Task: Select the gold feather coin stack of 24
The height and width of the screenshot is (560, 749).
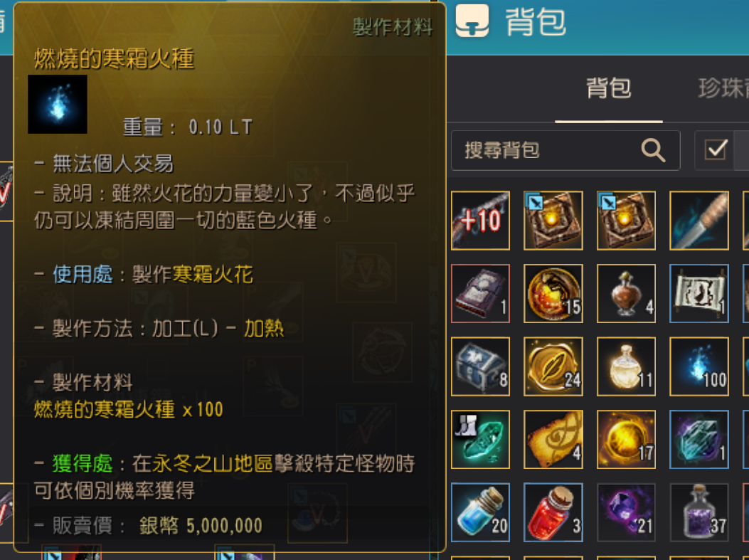Action: click(553, 366)
